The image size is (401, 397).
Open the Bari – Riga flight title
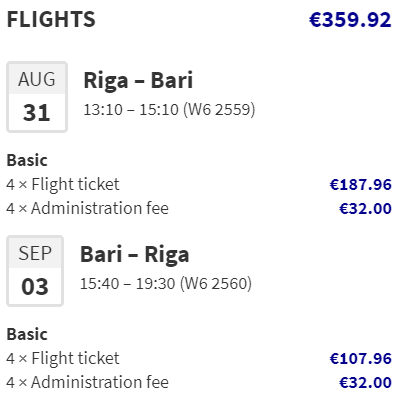click(135, 255)
